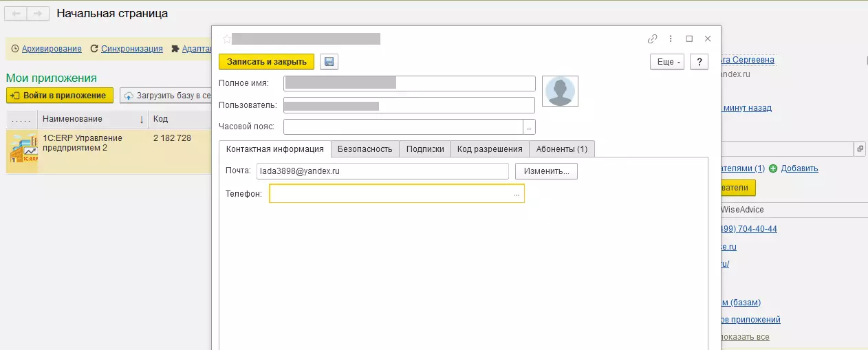
Task: Click the user avatar picture
Action: tap(560, 91)
